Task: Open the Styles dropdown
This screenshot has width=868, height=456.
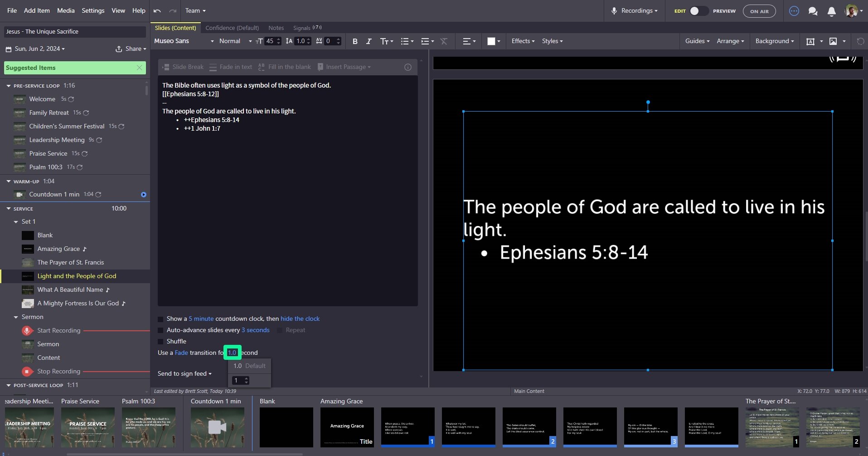Action: [x=552, y=41]
